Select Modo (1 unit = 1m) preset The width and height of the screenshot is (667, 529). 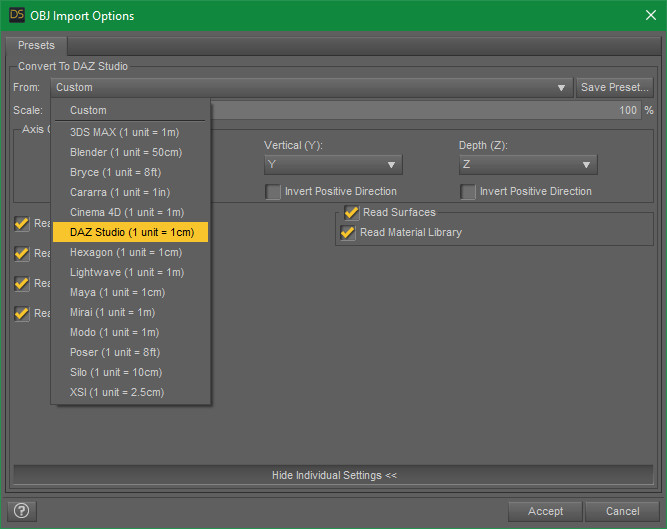(130, 332)
